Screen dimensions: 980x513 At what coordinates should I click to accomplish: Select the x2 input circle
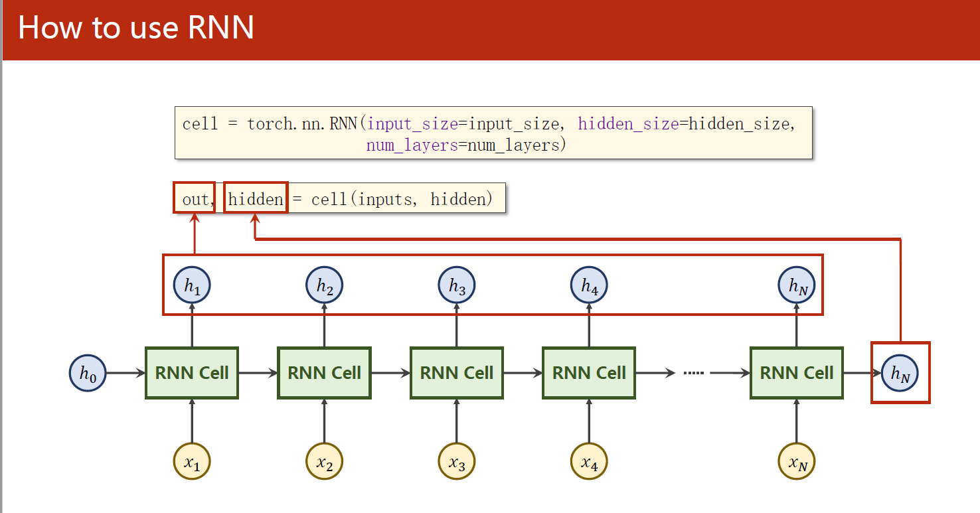click(x=325, y=461)
